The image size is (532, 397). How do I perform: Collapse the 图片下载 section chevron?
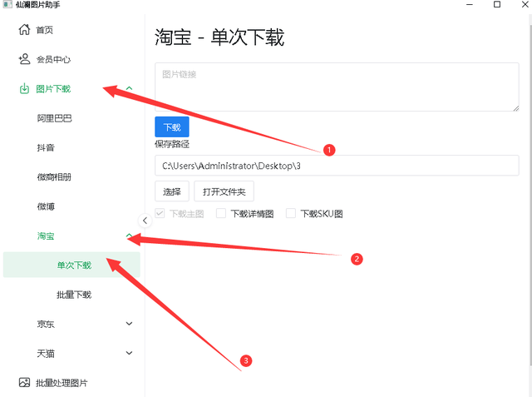pos(130,88)
